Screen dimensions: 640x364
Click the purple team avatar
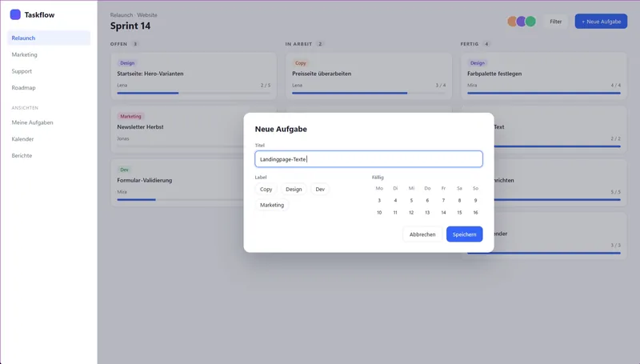(522, 22)
